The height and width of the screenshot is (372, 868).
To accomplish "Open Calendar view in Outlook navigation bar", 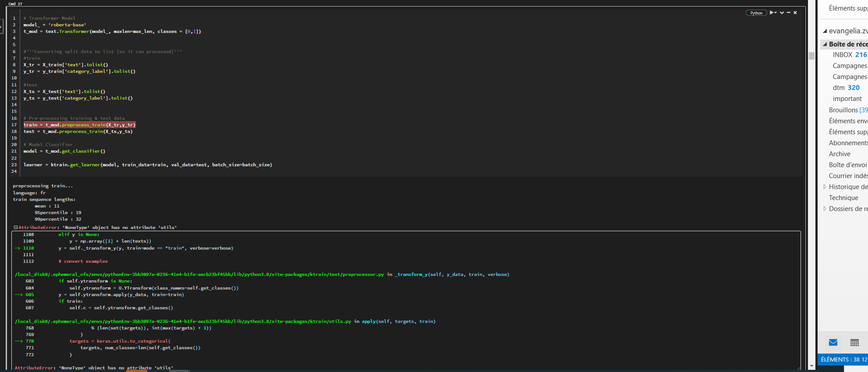I will [854, 343].
